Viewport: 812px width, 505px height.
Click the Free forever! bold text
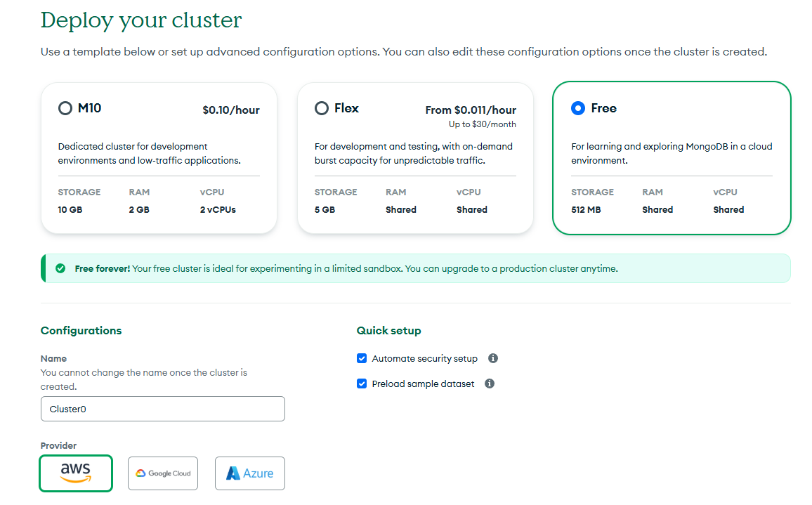[102, 269]
